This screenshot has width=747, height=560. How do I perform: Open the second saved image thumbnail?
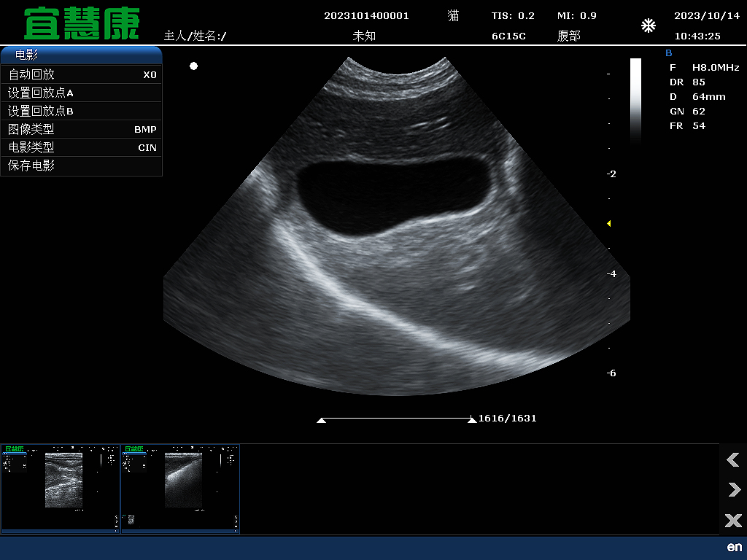coord(179,489)
